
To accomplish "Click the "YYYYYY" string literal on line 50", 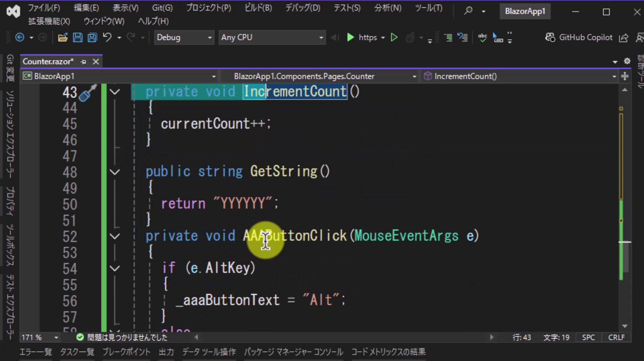I will coord(243,204).
